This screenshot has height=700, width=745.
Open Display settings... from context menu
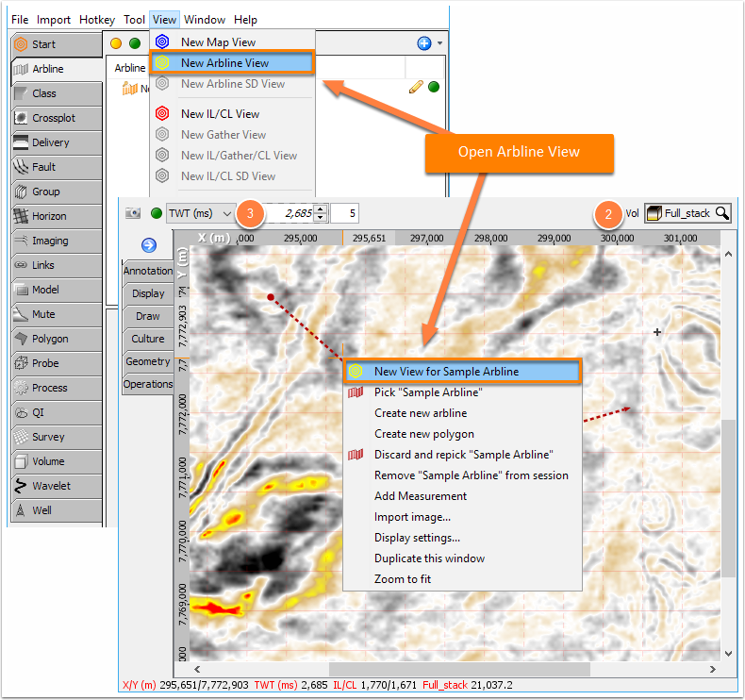click(462, 538)
